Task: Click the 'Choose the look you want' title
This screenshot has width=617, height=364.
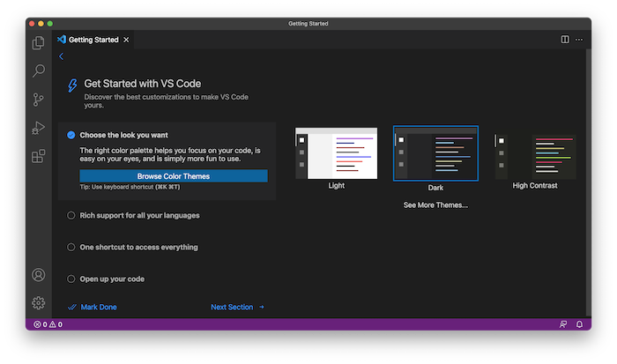Action: (124, 135)
